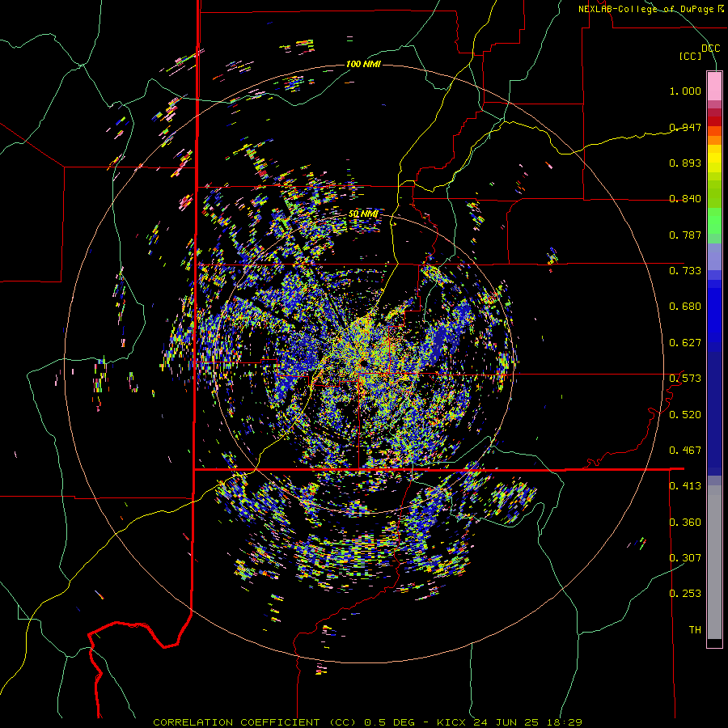Screen dimensions: 728x728
Task: Click the 0.947 value on the color scale
Action: 685,127
